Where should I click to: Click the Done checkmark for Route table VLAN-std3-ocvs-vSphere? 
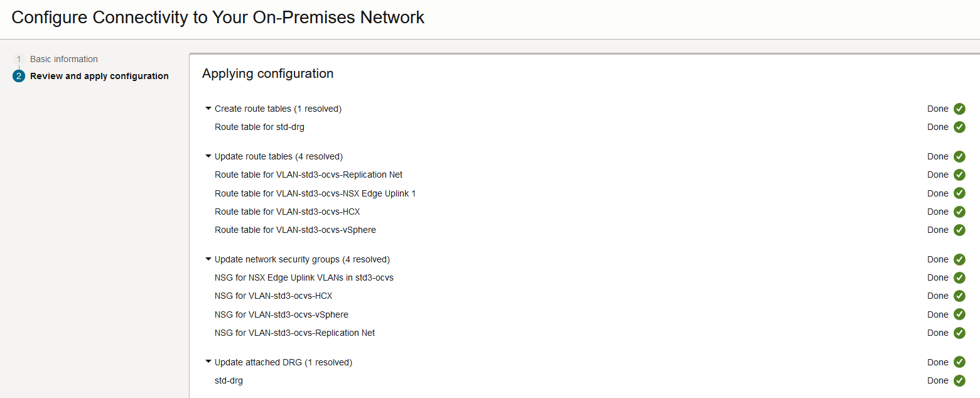click(959, 230)
